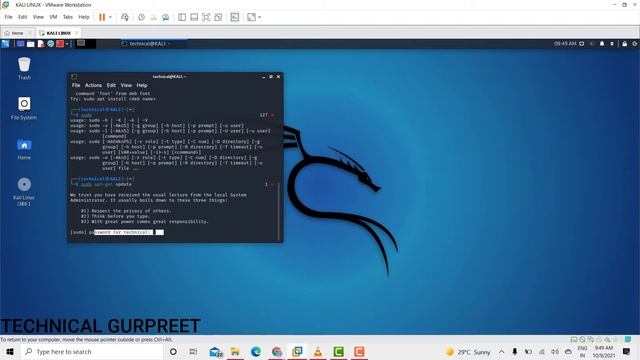The height and width of the screenshot is (360, 640).
Task: Click Kali power/logout icon
Action: click(635, 44)
